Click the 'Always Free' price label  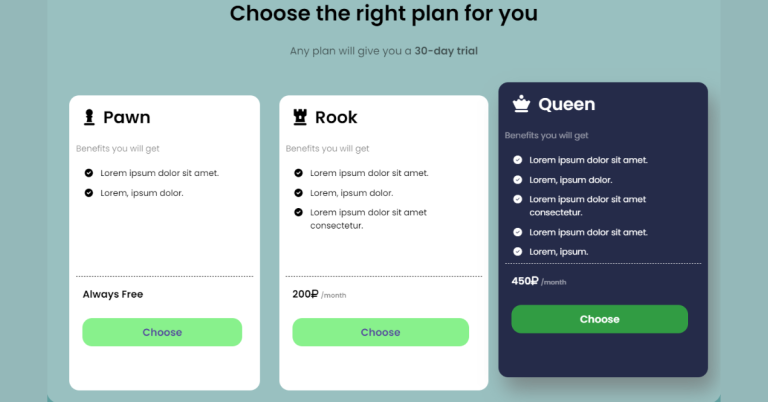click(x=113, y=294)
